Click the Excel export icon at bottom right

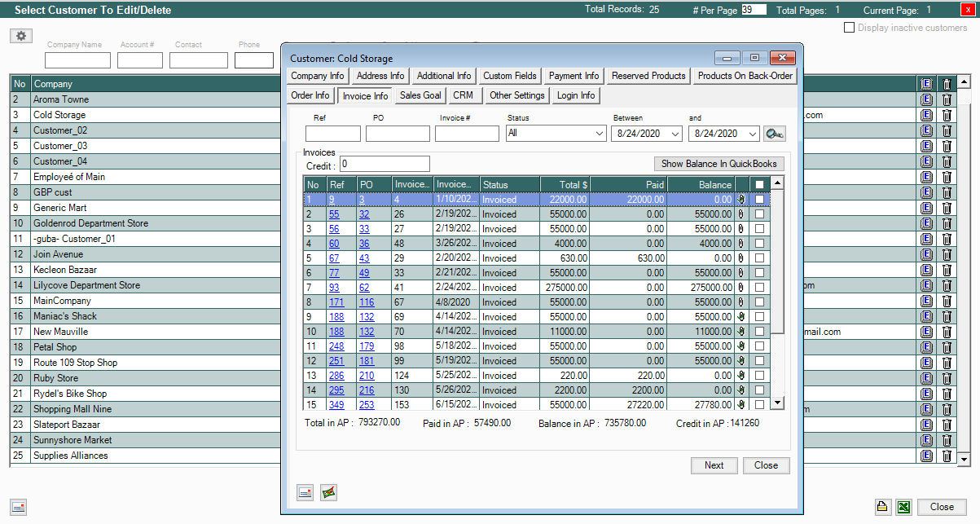click(903, 507)
